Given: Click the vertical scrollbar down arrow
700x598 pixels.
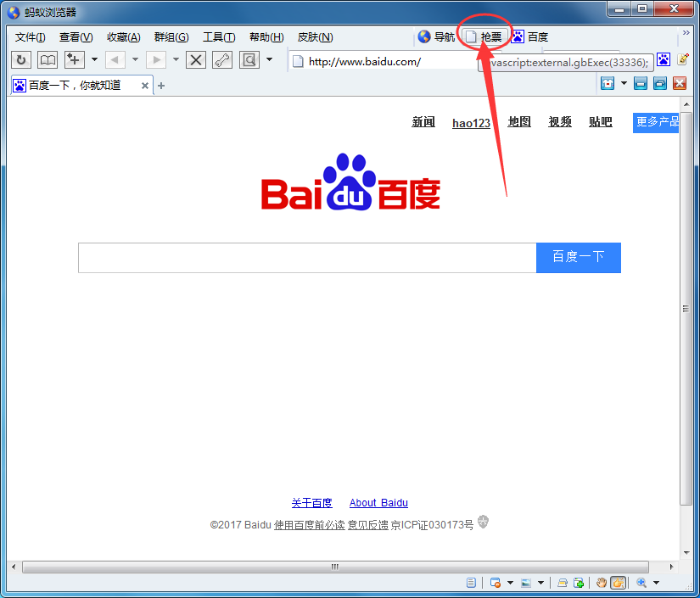Looking at the screenshot, I should pos(686,553).
